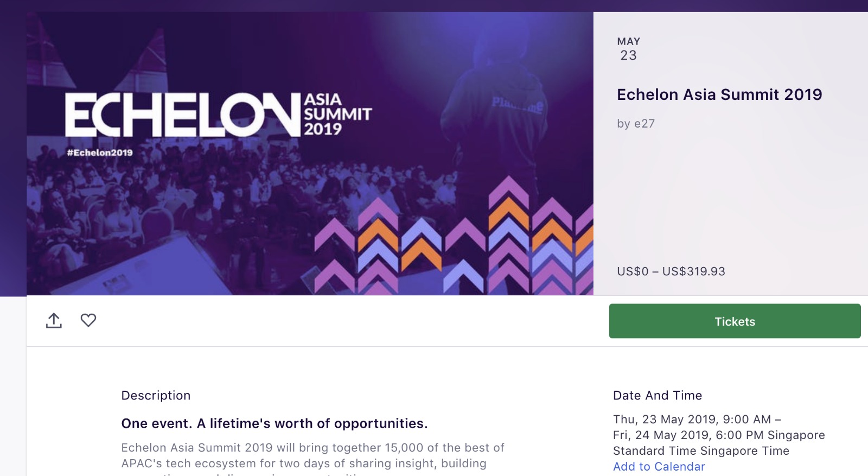The image size is (868, 476).
Task: Click the share event icon
Action: [54, 321]
